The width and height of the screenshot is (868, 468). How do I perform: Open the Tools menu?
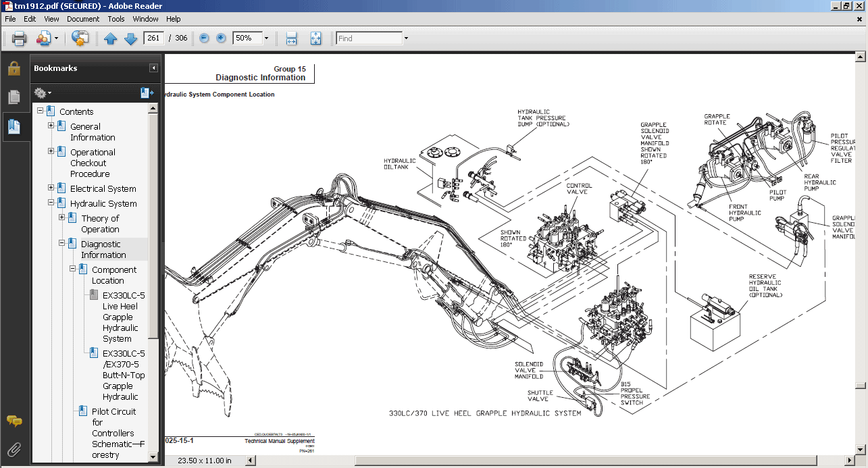coord(116,19)
